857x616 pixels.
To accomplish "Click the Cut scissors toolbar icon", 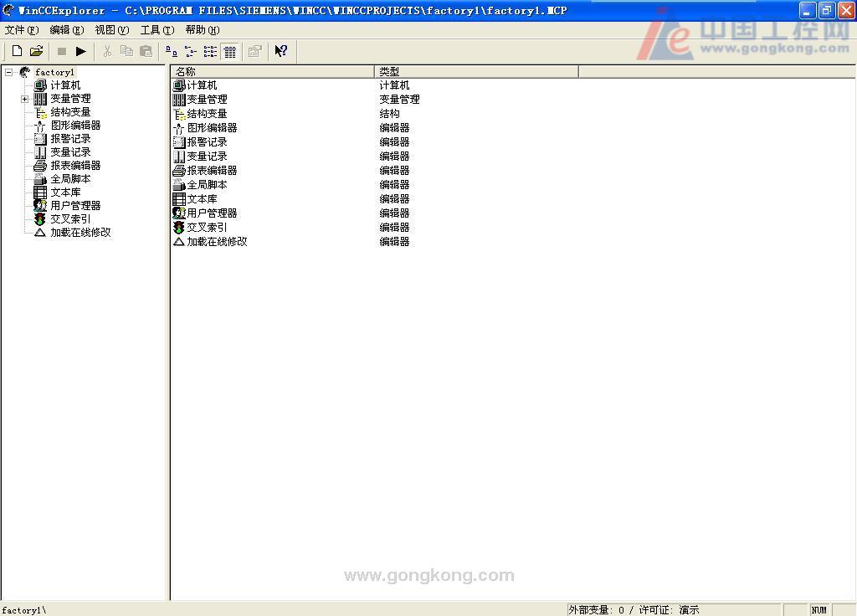I will tap(107, 51).
